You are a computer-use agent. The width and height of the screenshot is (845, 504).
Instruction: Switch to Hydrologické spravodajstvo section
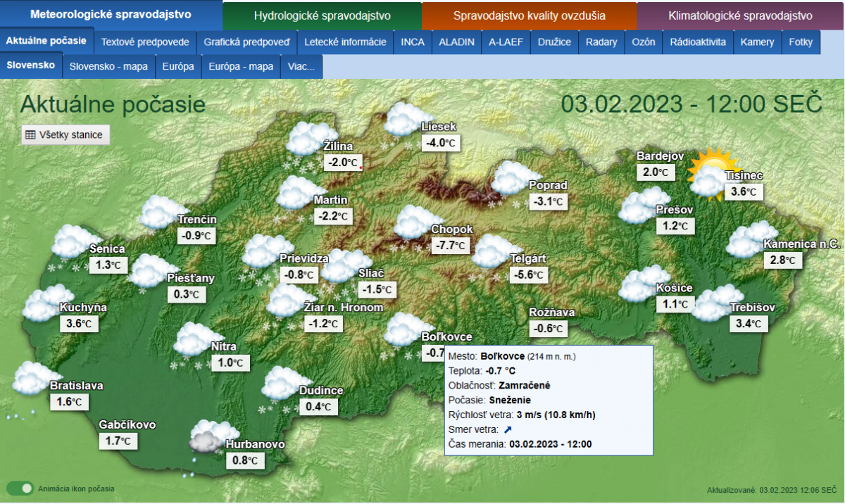click(322, 15)
